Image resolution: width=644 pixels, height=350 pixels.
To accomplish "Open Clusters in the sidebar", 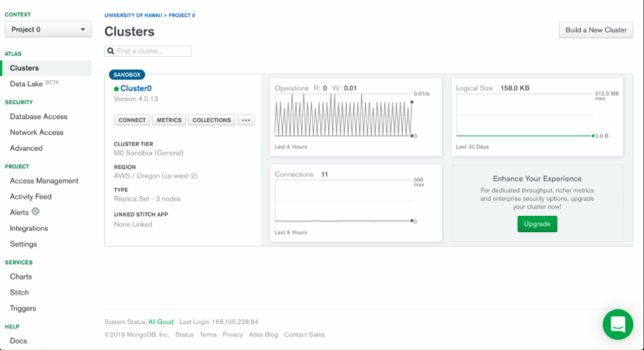I will tap(47, 68).
